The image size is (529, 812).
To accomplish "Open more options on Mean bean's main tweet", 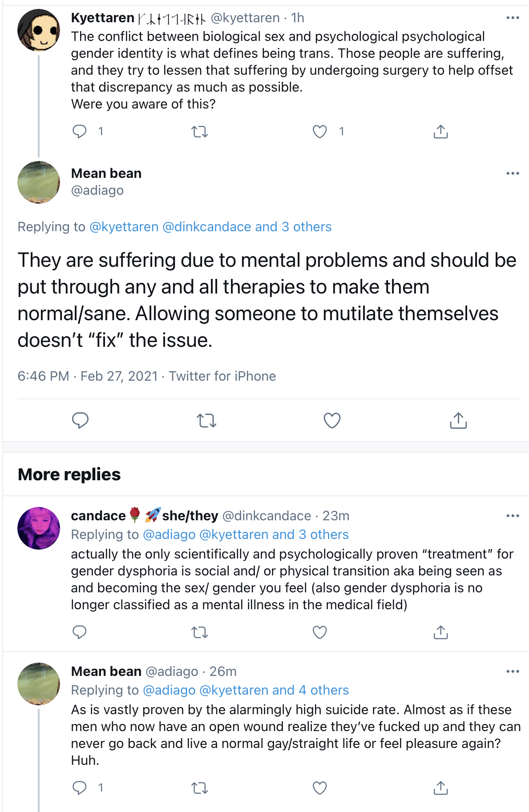I will 513,173.
